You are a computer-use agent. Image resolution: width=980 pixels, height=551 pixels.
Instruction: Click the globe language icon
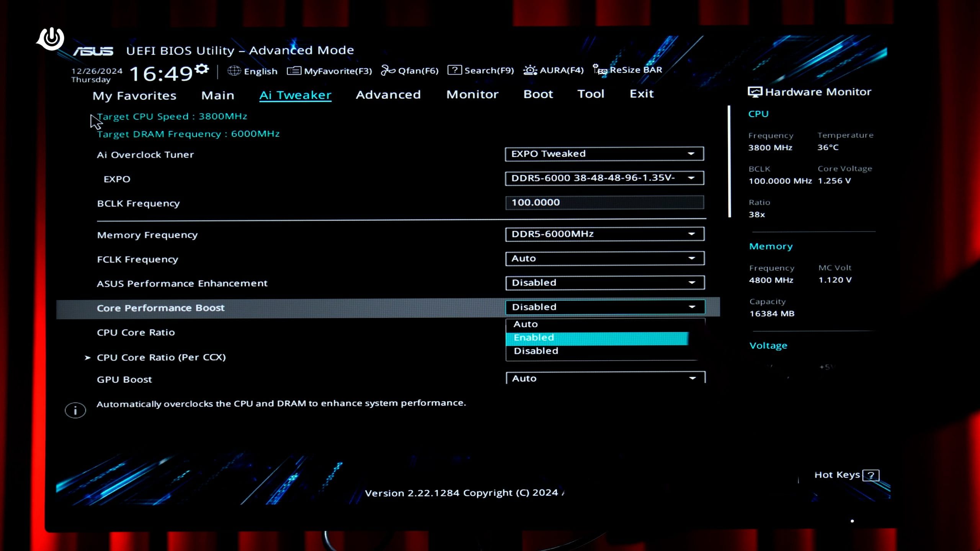234,71
